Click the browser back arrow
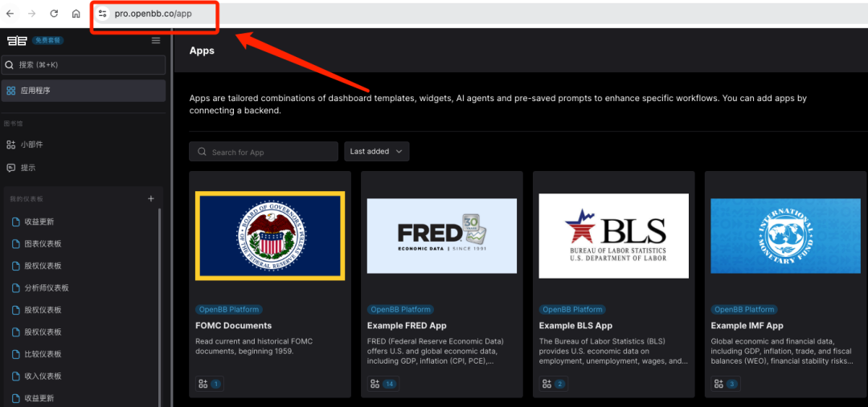Viewport: 868px width, 407px height. pos(10,14)
